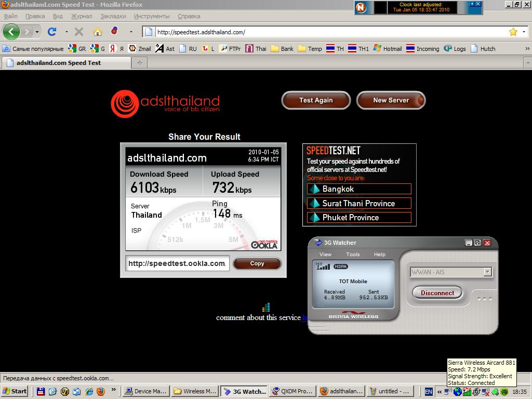Open the Thai bookmark

pyautogui.click(x=256, y=48)
